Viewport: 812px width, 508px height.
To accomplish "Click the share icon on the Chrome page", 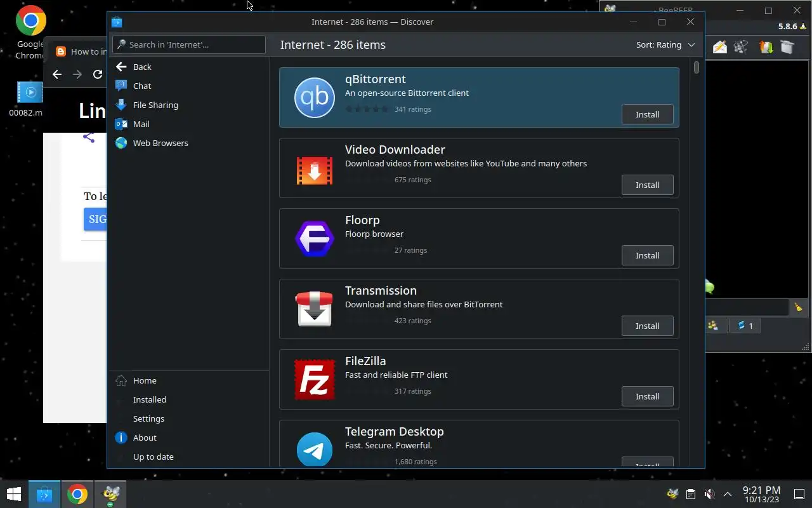I will coord(89,137).
